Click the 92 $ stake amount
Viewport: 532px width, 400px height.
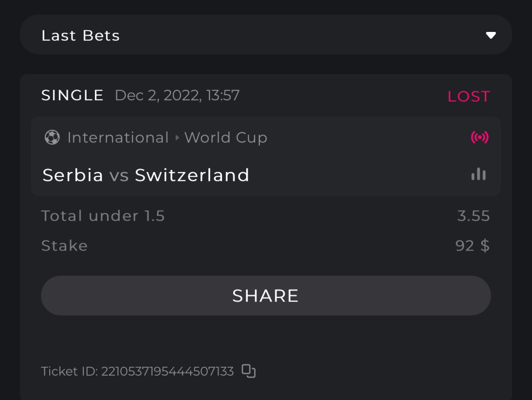tap(472, 246)
